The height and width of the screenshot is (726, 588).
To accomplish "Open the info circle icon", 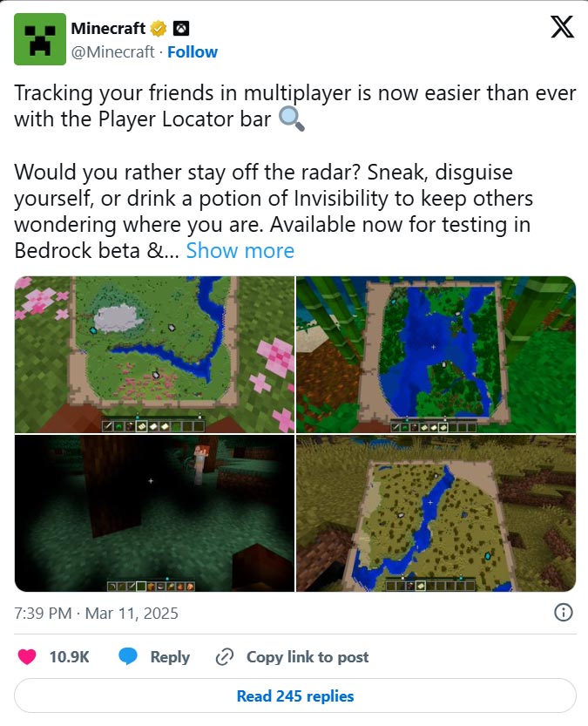I will pyautogui.click(x=563, y=613).
